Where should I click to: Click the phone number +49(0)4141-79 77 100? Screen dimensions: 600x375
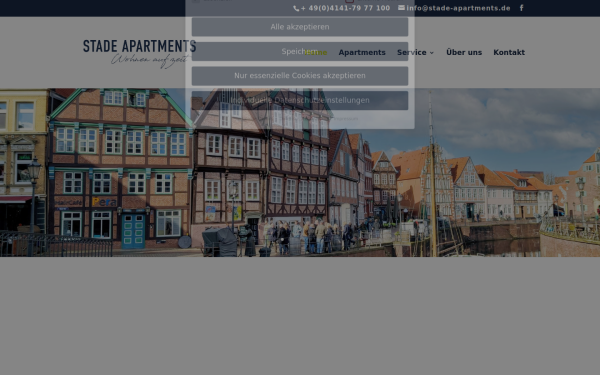(345, 8)
